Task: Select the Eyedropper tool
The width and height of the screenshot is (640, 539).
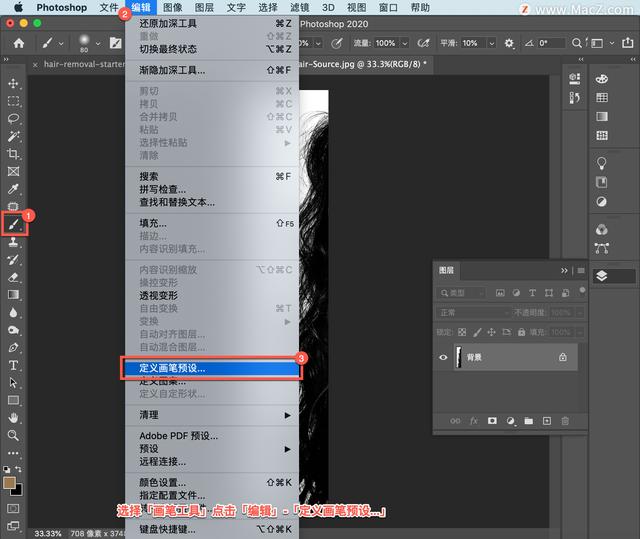Action: point(13,189)
